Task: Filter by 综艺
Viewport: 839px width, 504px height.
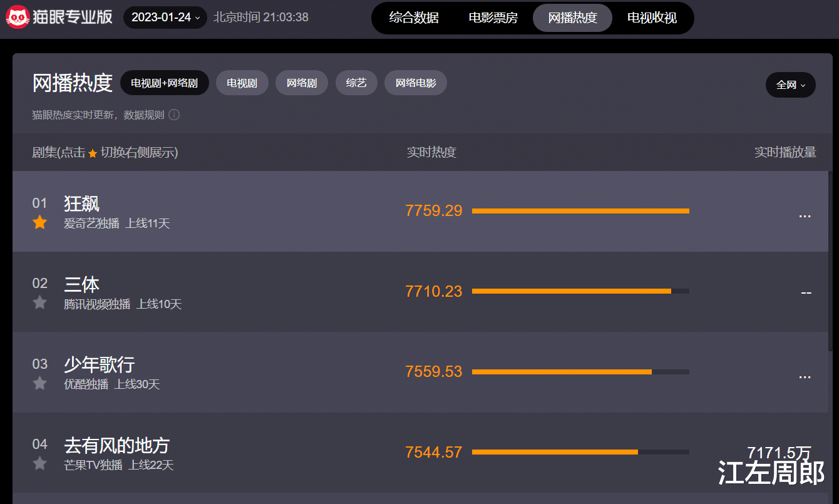Action: tap(356, 83)
